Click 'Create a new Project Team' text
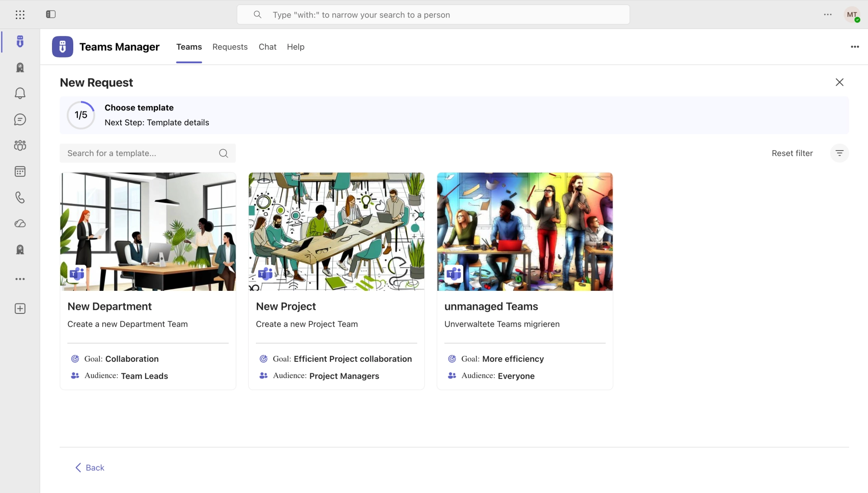The height and width of the screenshot is (493, 868). pos(307,324)
